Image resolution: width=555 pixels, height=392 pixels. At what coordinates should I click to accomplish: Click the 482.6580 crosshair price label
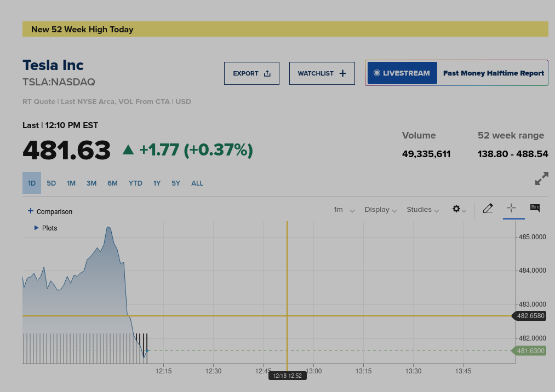pyautogui.click(x=530, y=315)
